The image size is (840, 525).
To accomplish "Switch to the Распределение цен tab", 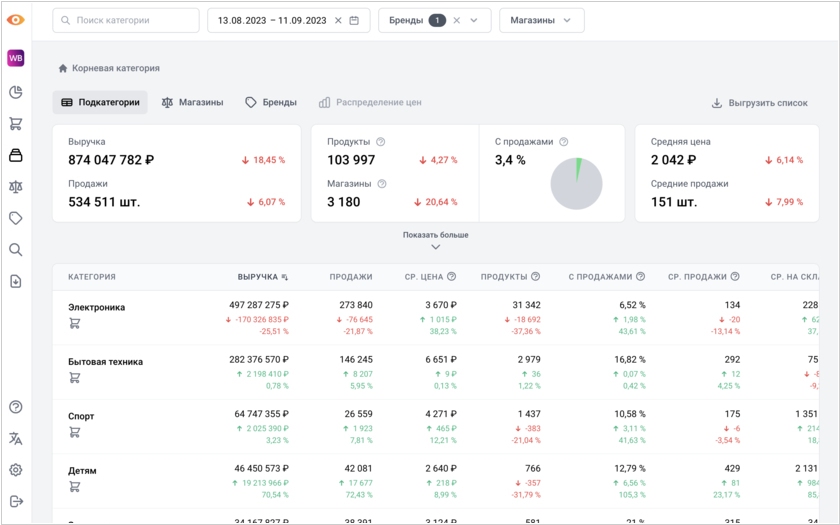I will pyautogui.click(x=370, y=102).
